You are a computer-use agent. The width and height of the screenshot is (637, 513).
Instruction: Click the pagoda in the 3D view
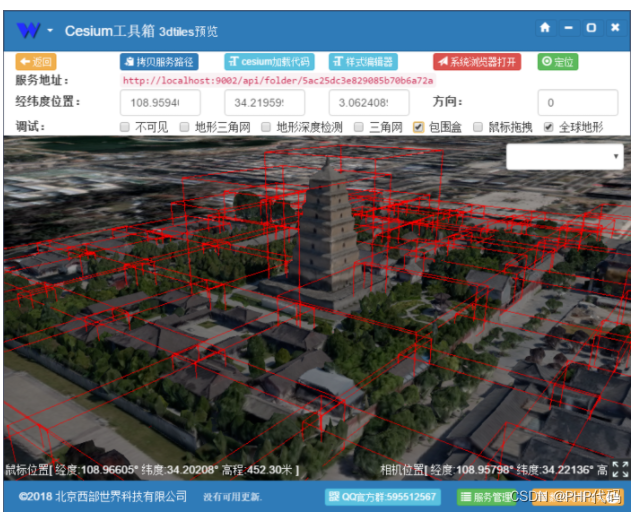(327, 238)
